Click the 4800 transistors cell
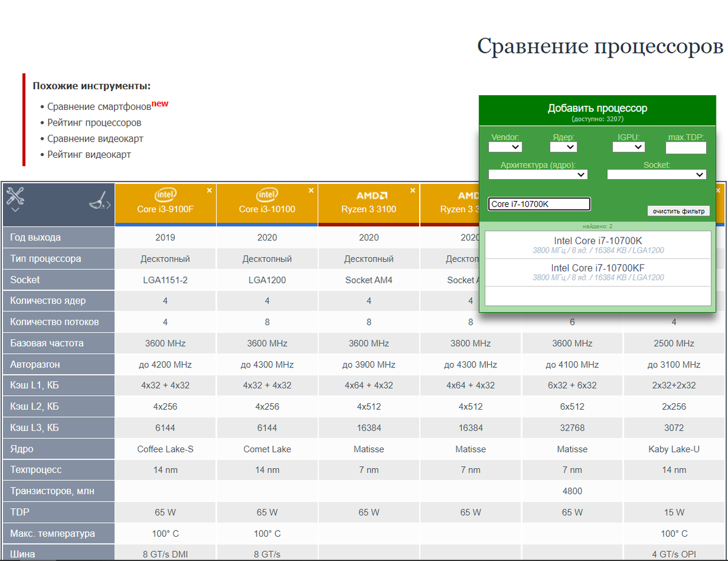 coord(572,491)
